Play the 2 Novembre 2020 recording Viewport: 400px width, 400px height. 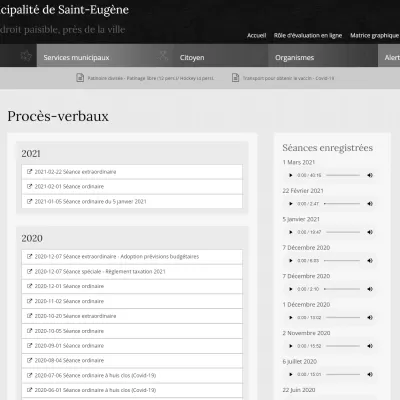[290, 346]
